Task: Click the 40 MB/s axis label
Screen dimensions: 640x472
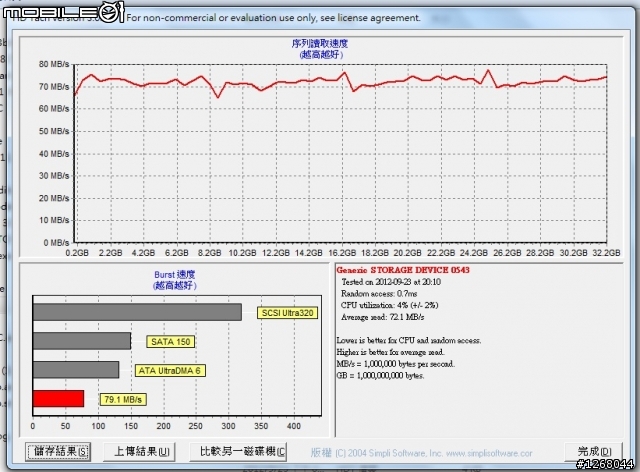Action: point(54,154)
